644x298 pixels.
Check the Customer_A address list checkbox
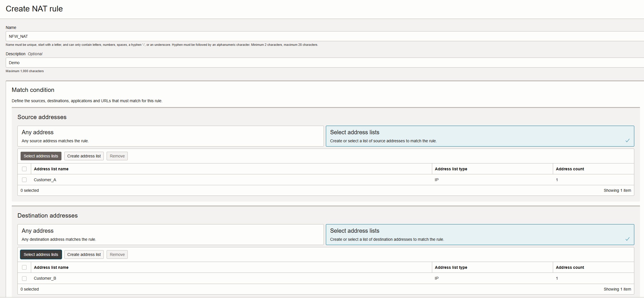pyautogui.click(x=24, y=180)
